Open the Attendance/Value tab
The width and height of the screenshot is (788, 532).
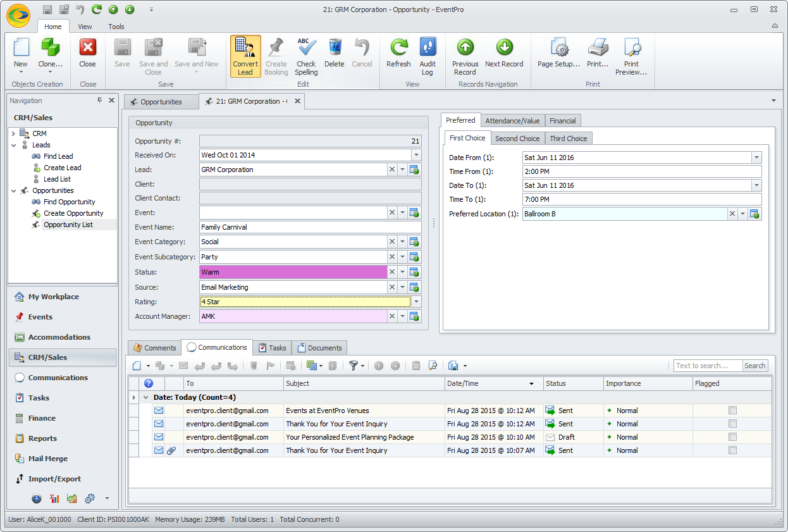[x=512, y=121]
